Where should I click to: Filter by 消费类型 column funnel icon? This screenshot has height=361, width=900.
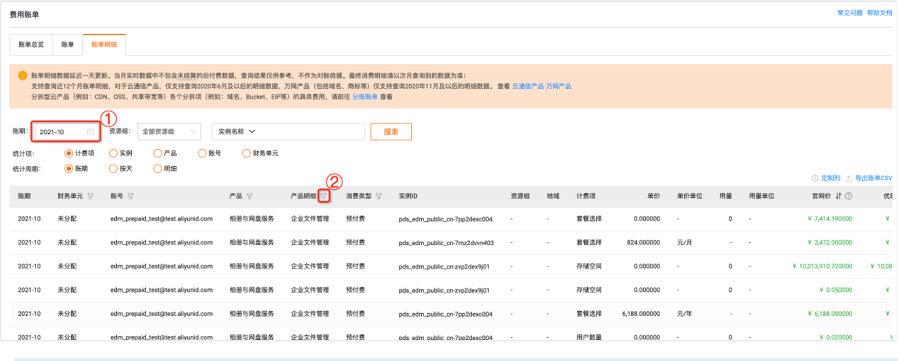click(x=379, y=196)
